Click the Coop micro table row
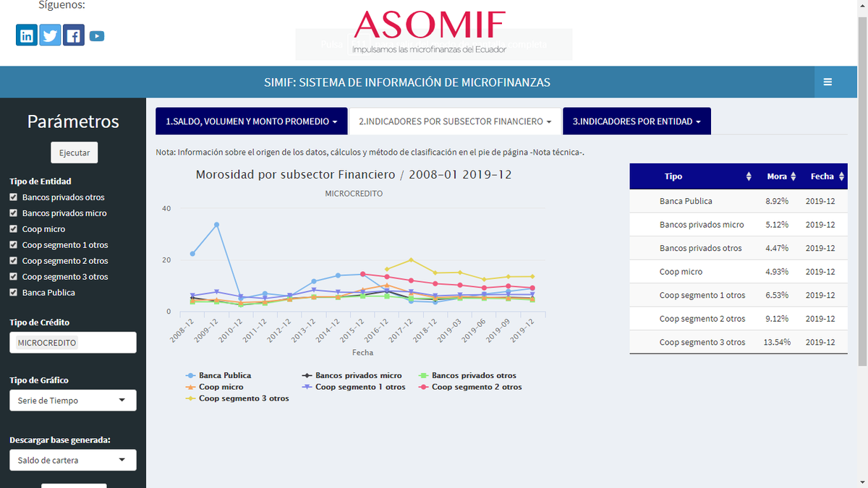 tap(739, 272)
